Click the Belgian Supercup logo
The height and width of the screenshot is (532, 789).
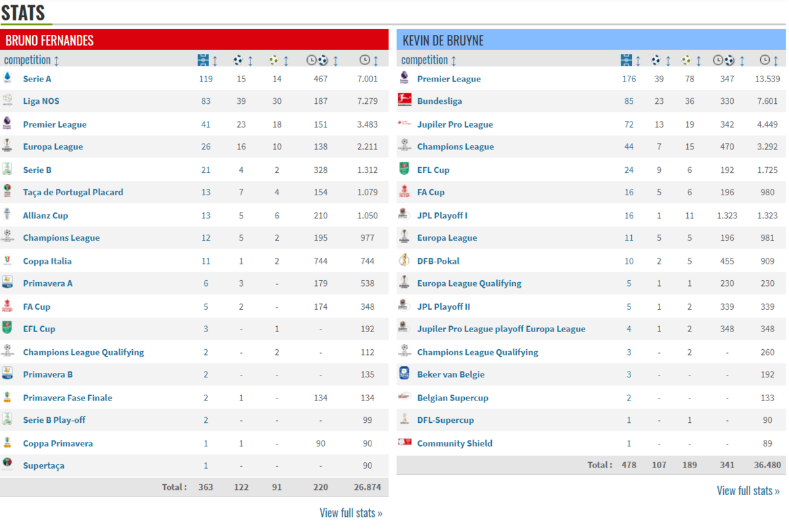[x=404, y=397]
